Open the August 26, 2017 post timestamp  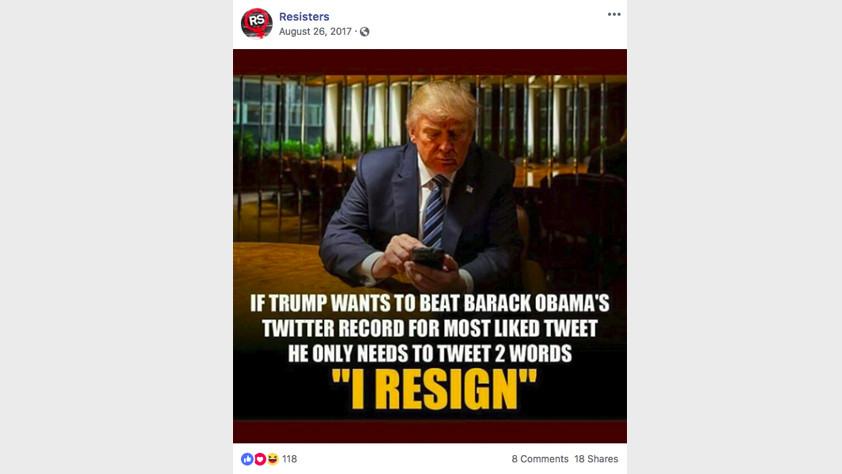click(x=315, y=32)
